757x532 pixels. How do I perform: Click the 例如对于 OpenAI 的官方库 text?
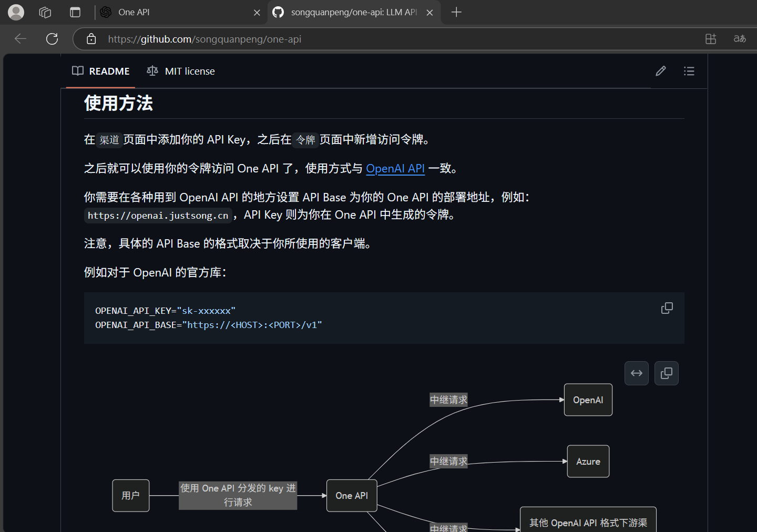pyautogui.click(x=155, y=272)
